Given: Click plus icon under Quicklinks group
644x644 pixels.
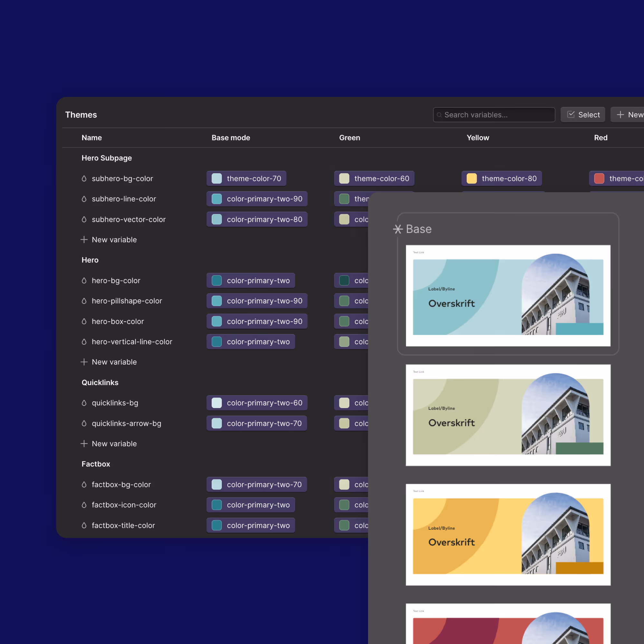Looking at the screenshot, I should point(84,444).
